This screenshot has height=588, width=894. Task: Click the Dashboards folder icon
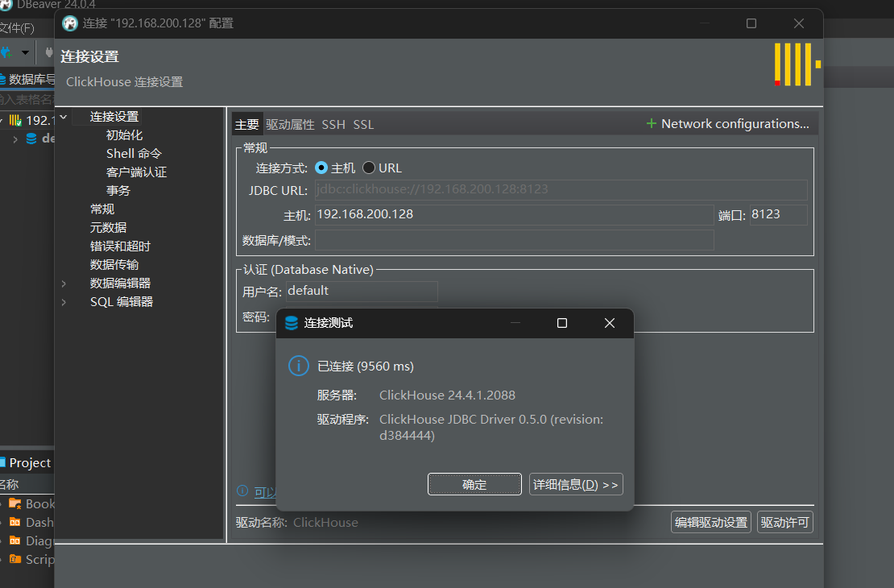pyautogui.click(x=16, y=522)
